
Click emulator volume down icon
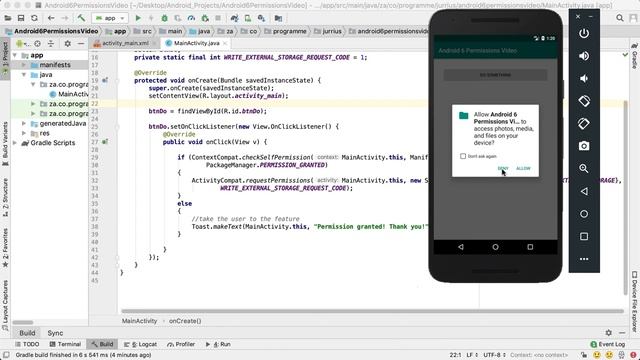click(x=584, y=78)
